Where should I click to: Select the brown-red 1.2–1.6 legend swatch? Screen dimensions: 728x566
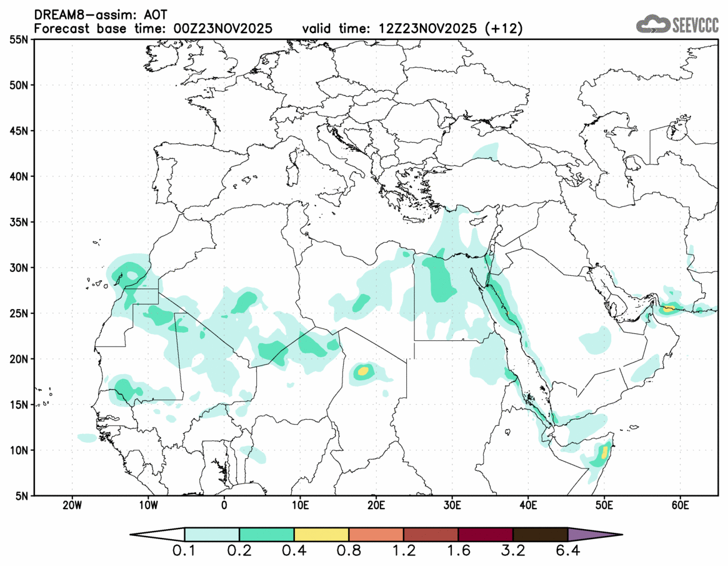coord(431,535)
